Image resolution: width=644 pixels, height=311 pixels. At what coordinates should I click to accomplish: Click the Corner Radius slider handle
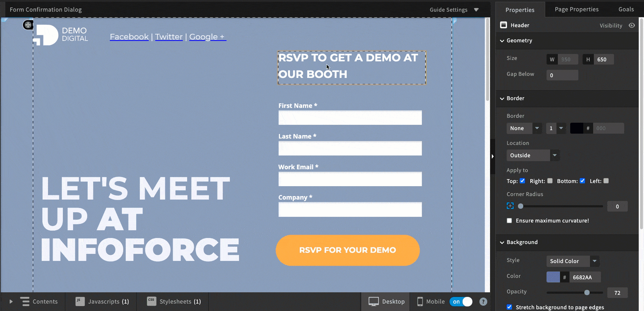520,206
